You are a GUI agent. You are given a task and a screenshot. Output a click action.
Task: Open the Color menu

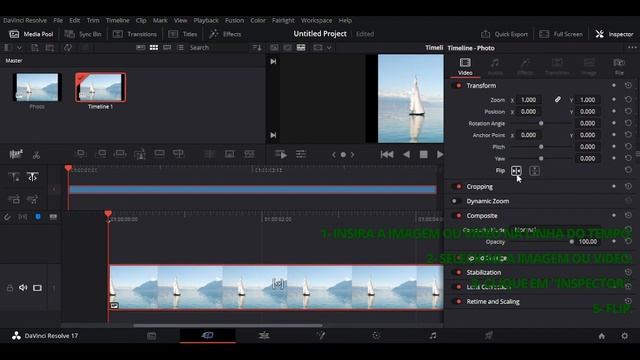click(x=258, y=20)
